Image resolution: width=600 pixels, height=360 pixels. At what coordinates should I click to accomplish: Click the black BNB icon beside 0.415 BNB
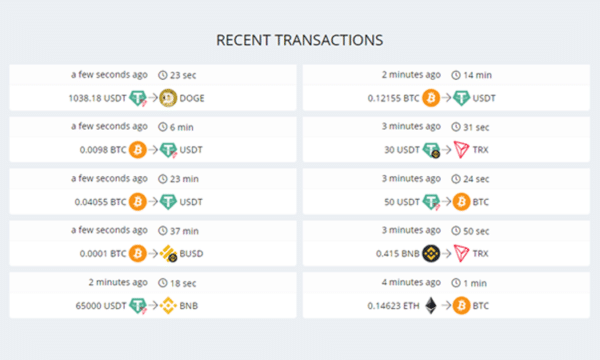431,254
